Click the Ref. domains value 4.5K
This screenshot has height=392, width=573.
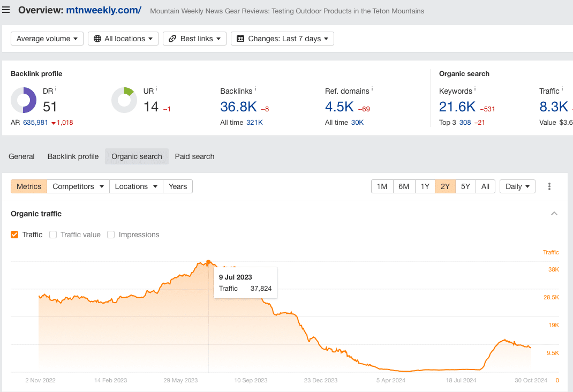click(339, 107)
